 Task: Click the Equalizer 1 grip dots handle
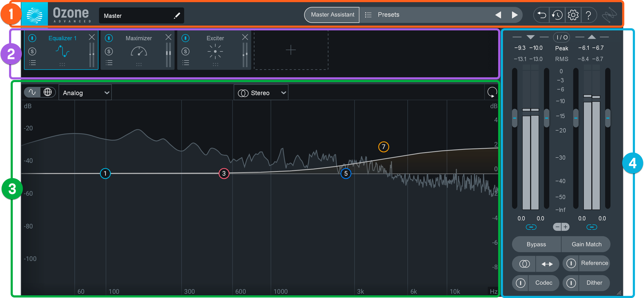62,65
